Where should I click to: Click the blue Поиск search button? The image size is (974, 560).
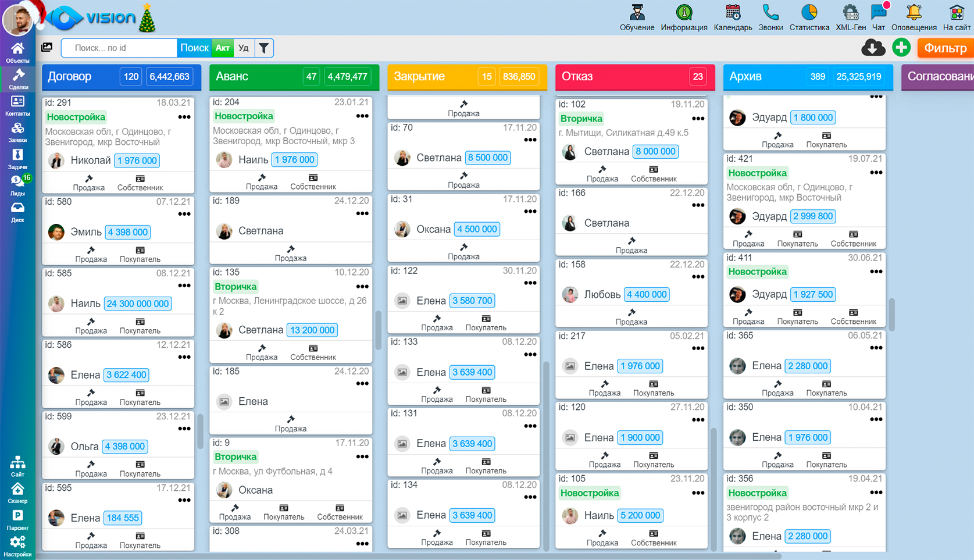194,48
